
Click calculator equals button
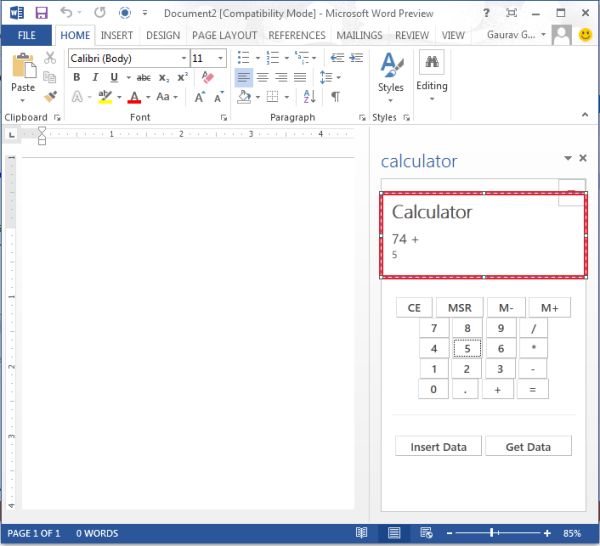(x=532, y=390)
